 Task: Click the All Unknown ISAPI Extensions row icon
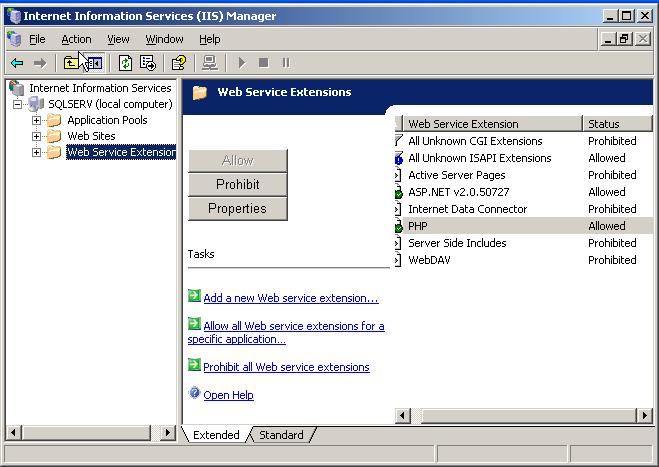398,158
